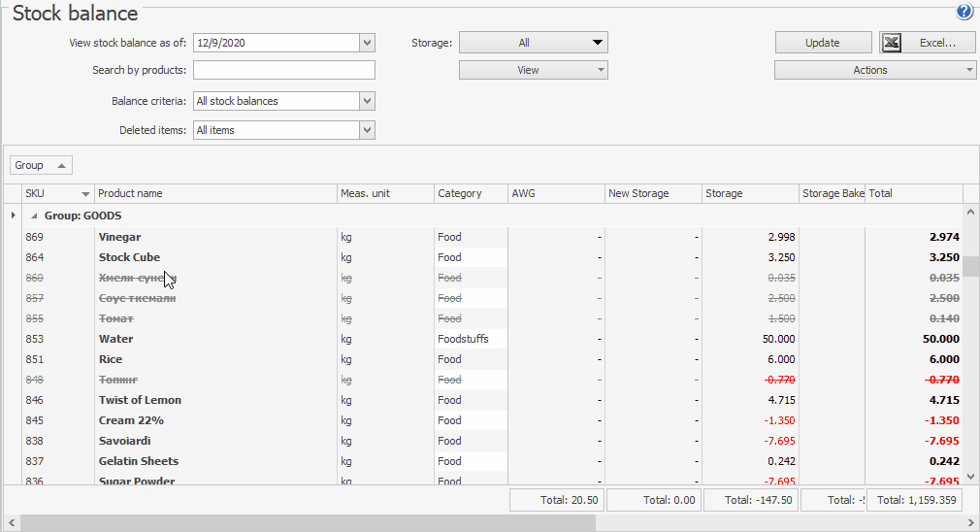
Task: Click the horizontal scrollbar track
Action: [x=776, y=523]
